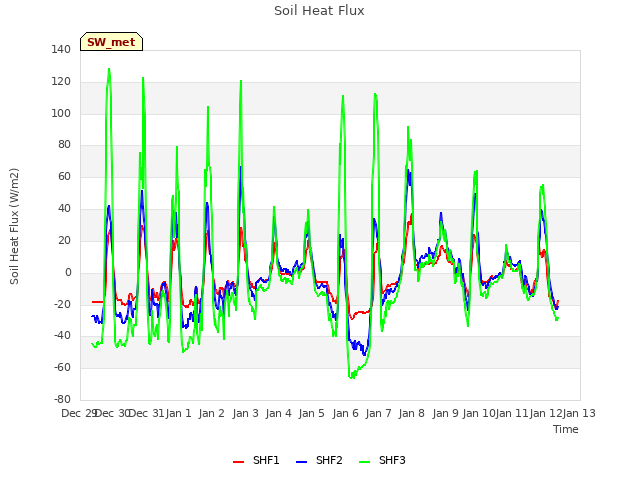Click the Soil Heat Flux (W/m2) axis title
The height and width of the screenshot is (480, 640).
coord(14,226)
